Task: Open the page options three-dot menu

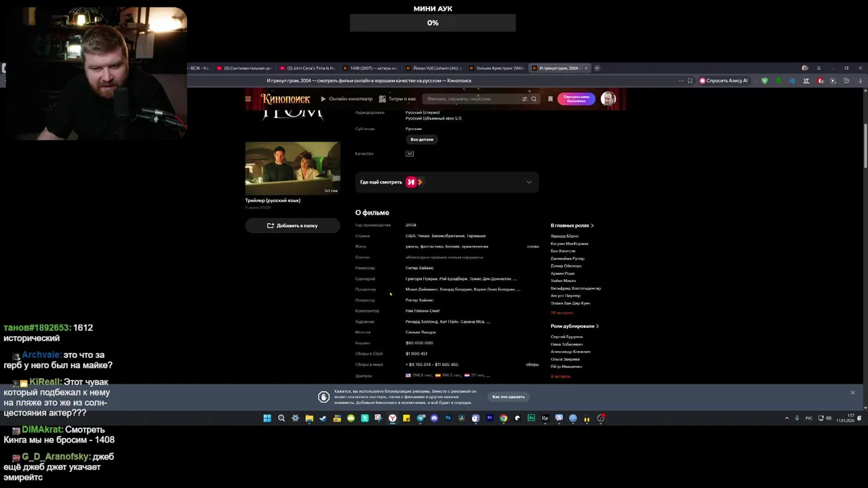Action: coord(681,81)
